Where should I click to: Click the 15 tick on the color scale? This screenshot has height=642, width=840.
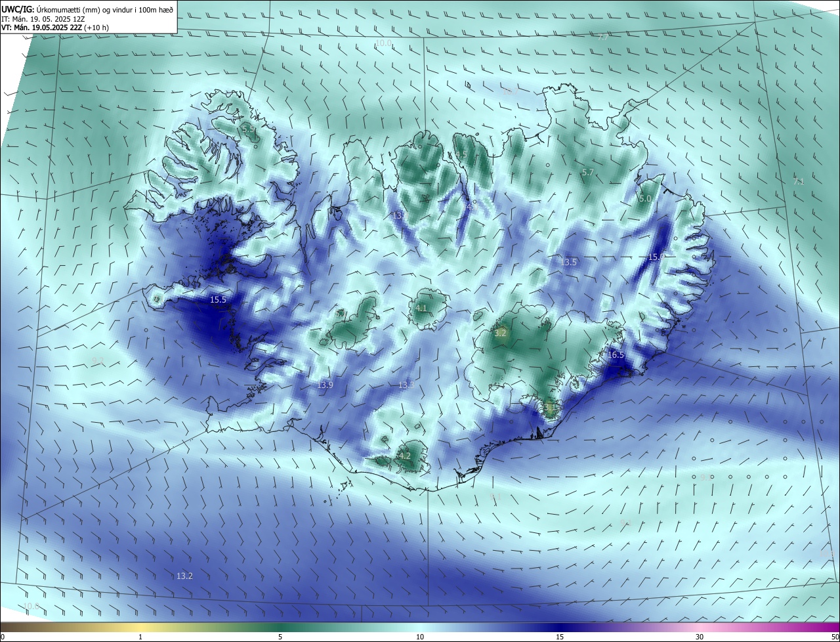560,637
